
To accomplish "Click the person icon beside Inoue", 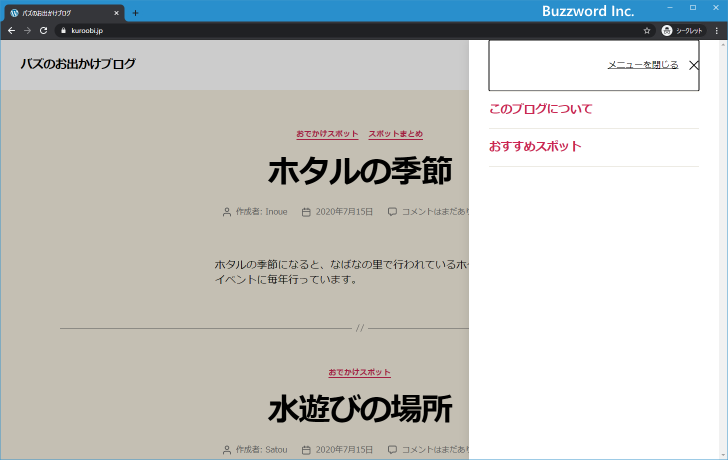I will tap(227, 212).
